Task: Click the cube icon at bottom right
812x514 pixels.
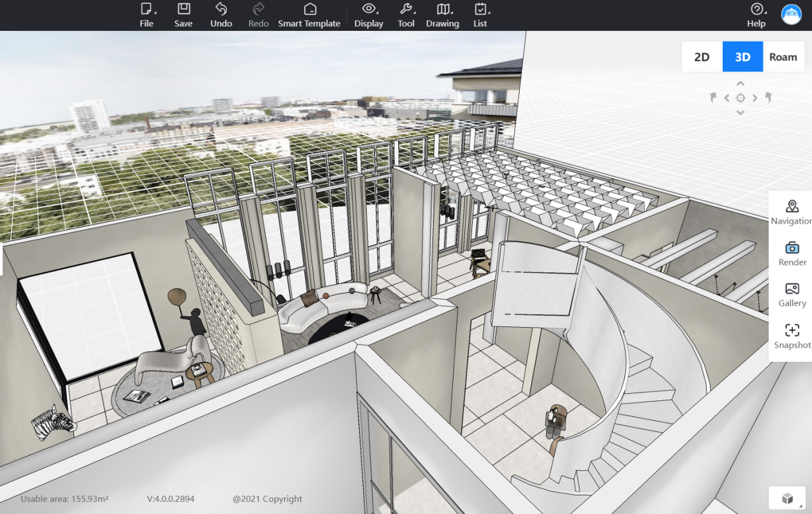Action: click(787, 499)
